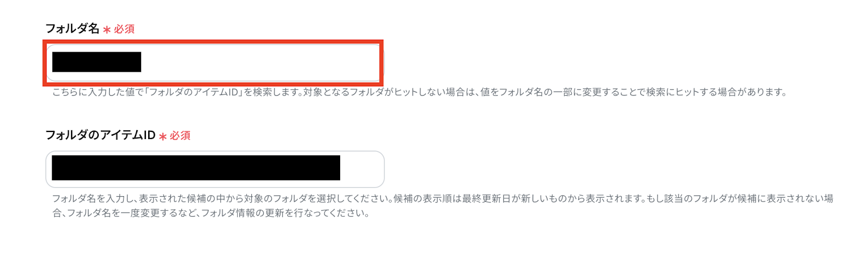This screenshot has width=868, height=258.
Task: Click the フォルダ名 field label
Action: pos(72,28)
